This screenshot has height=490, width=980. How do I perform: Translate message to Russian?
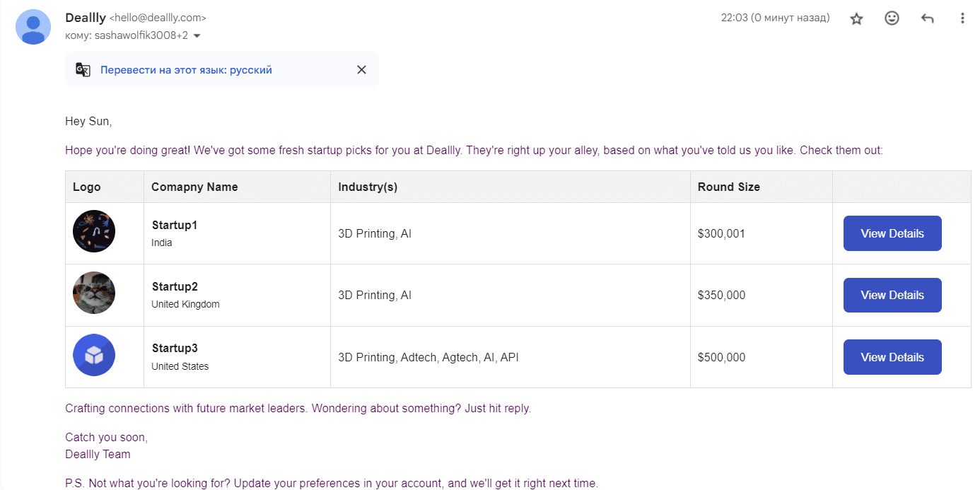point(186,70)
